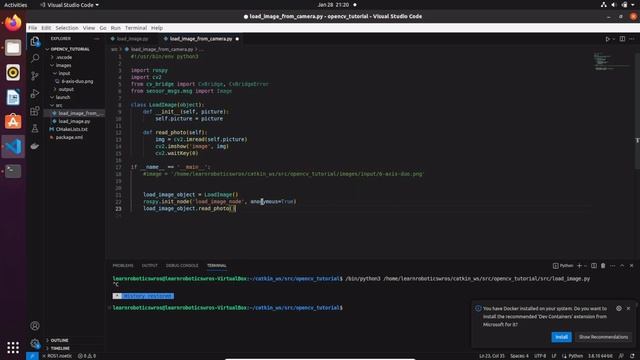Expand the TIMELINE section
The image size is (640, 360).
point(60,348)
